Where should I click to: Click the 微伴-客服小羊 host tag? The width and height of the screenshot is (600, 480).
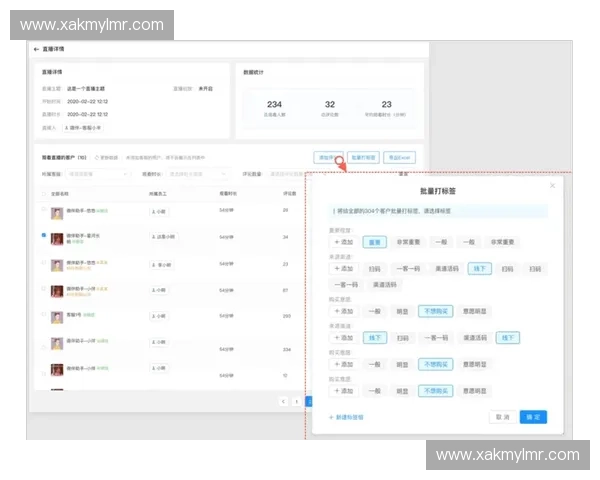click(x=83, y=128)
